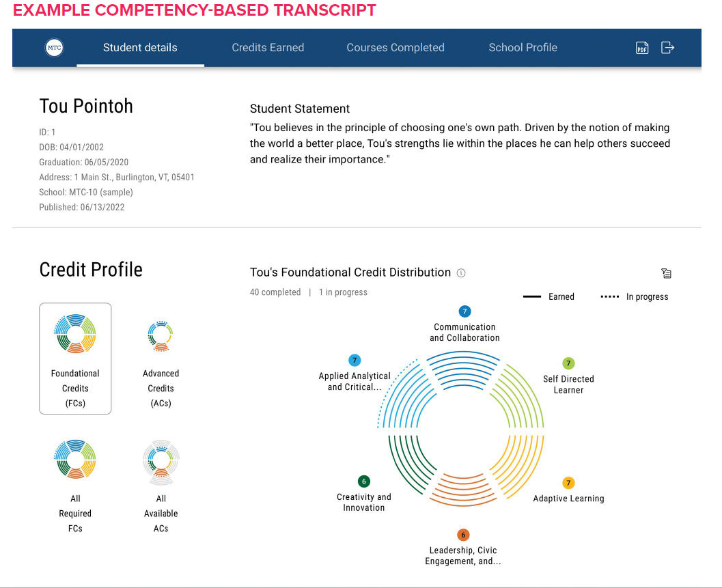Download the transcript as PDF
Viewport: 722px width, 588px height.
pyautogui.click(x=641, y=48)
